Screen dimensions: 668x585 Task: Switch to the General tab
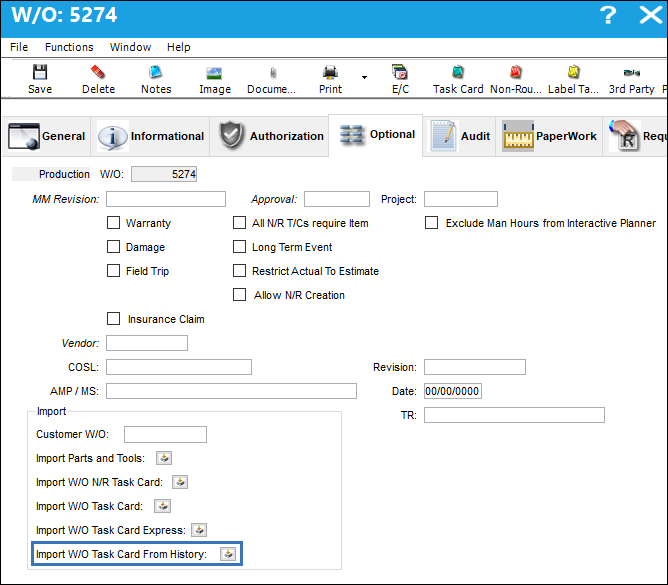pos(46,136)
